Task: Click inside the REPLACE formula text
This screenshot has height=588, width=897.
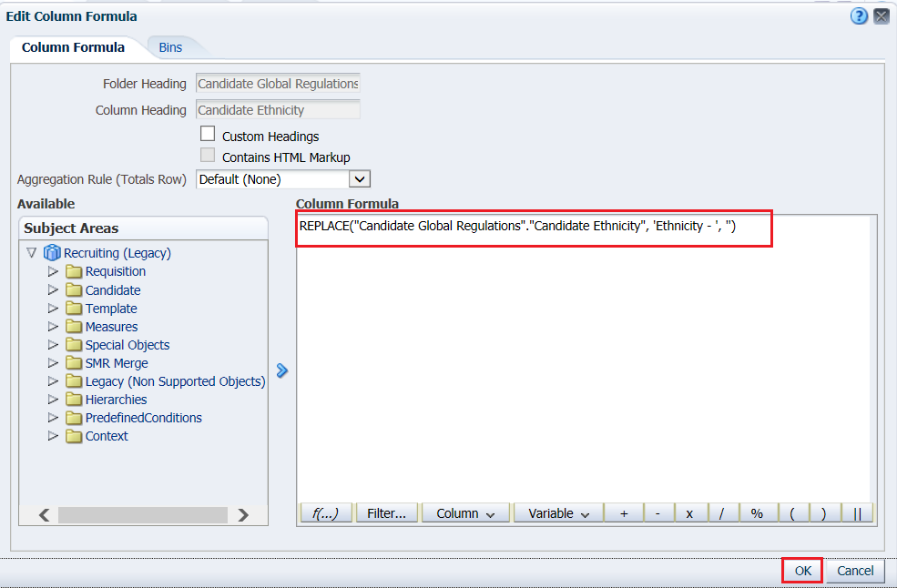Action: (518, 226)
